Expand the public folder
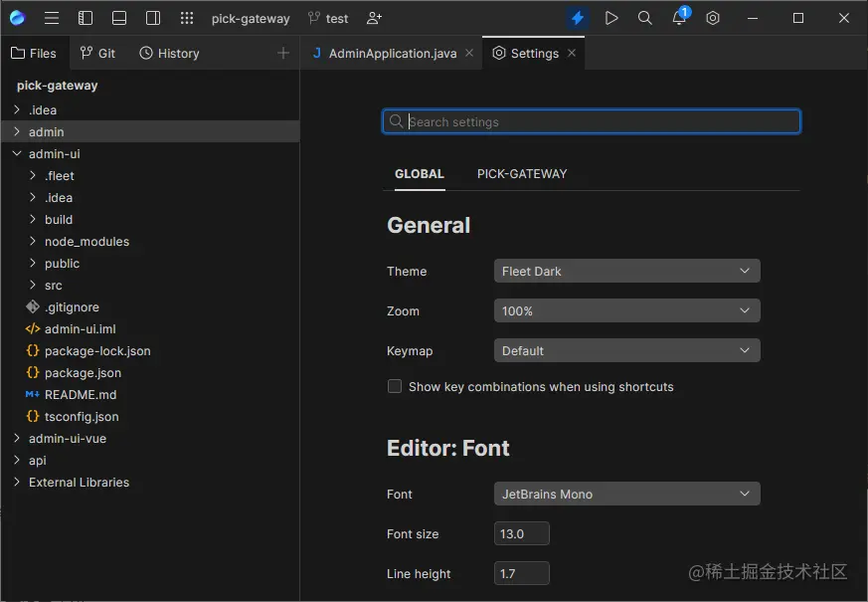This screenshot has height=602, width=868. tap(33, 263)
